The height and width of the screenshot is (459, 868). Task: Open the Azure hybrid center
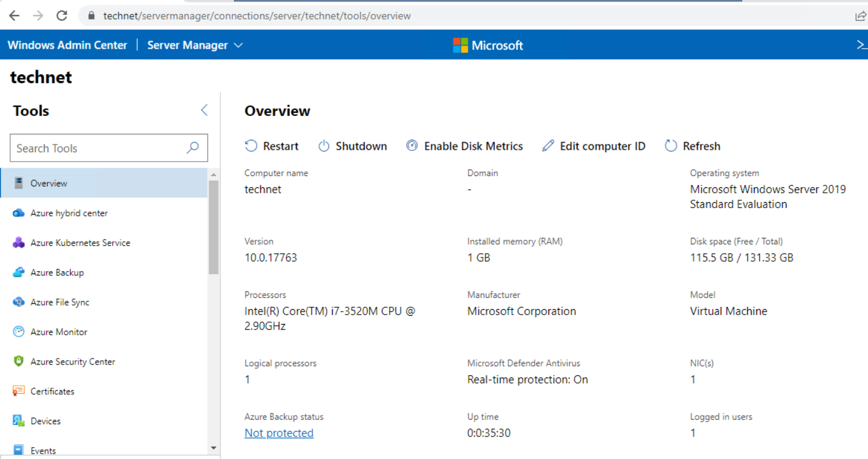click(69, 213)
